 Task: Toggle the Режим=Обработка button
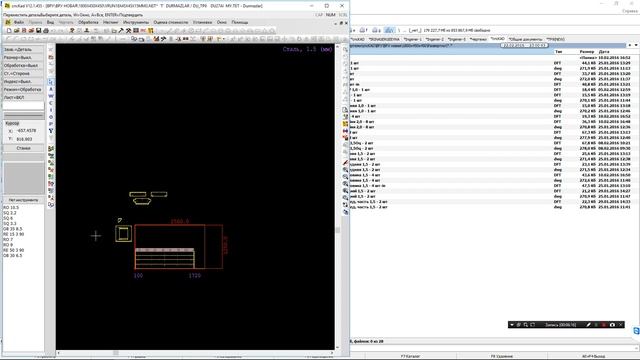[x=23, y=89]
